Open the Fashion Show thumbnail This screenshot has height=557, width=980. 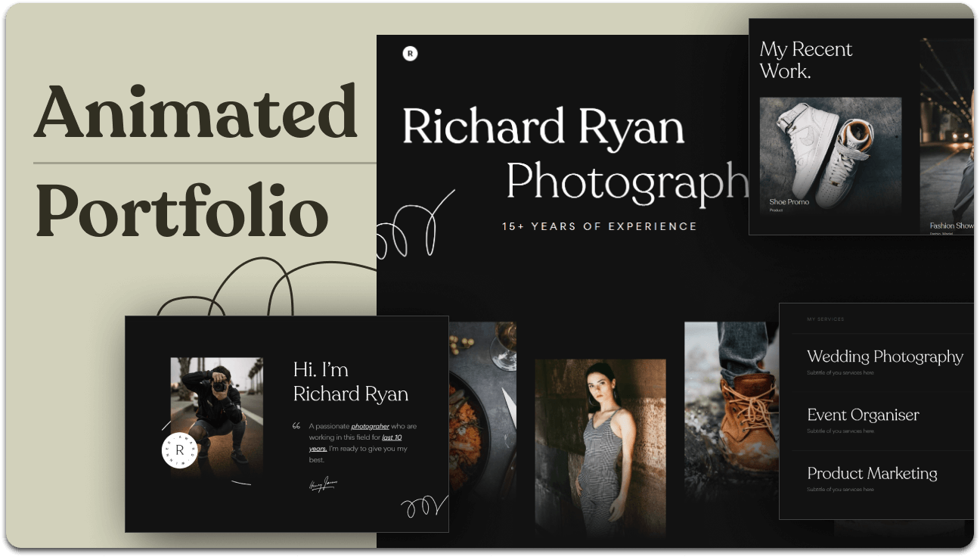947,136
